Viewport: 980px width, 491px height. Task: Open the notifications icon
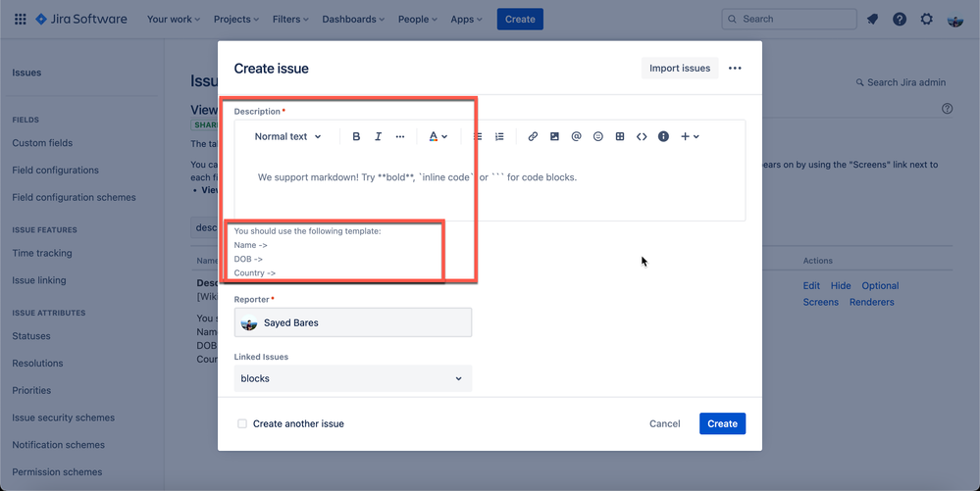pos(872,20)
